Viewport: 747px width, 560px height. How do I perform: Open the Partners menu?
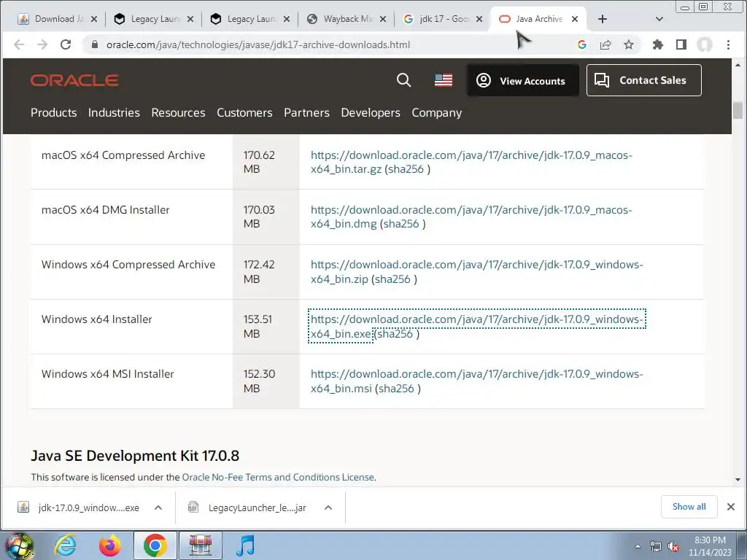click(307, 113)
